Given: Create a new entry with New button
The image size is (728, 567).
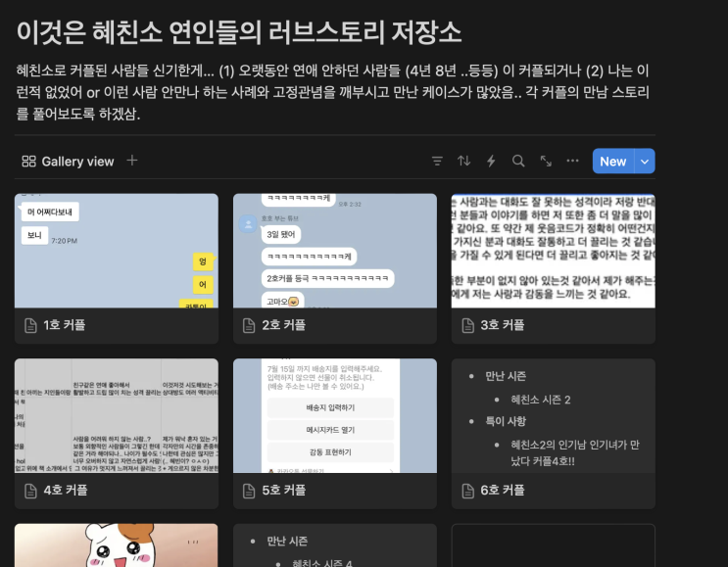Looking at the screenshot, I should 612,161.
